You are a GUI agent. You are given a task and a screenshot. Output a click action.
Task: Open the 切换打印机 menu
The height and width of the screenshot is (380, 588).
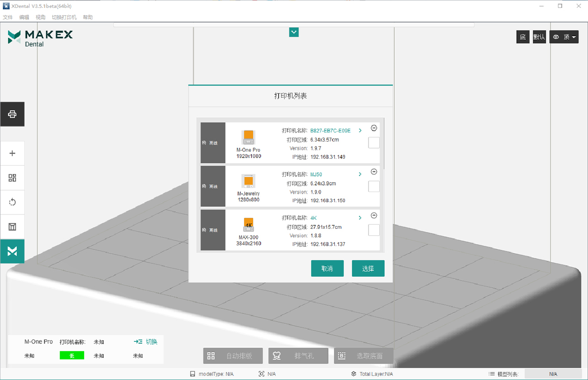click(x=64, y=17)
